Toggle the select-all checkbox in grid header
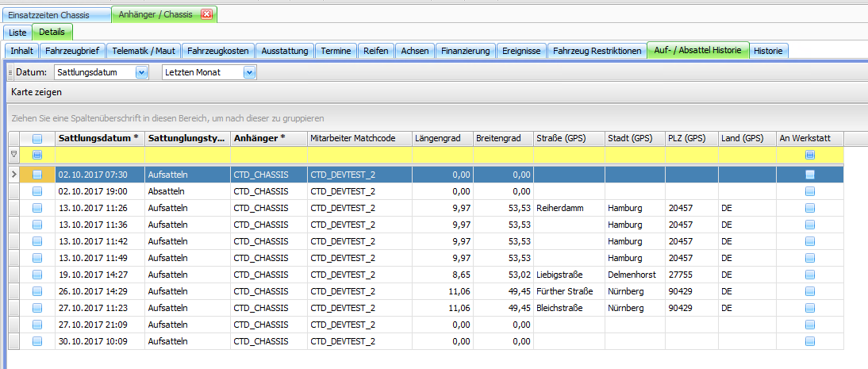 (x=36, y=139)
